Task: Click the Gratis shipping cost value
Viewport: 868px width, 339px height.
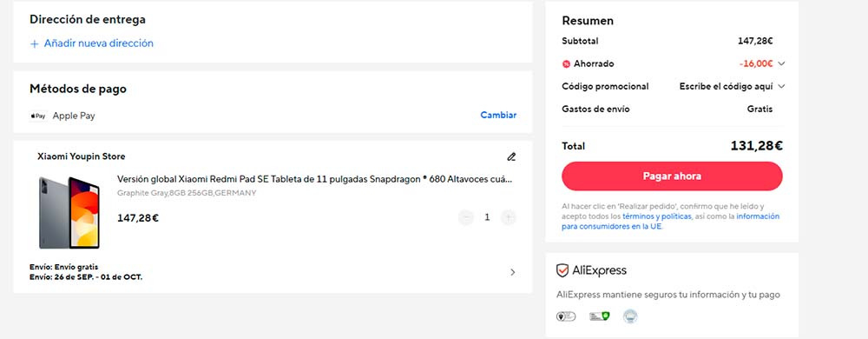Action: click(759, 110)
